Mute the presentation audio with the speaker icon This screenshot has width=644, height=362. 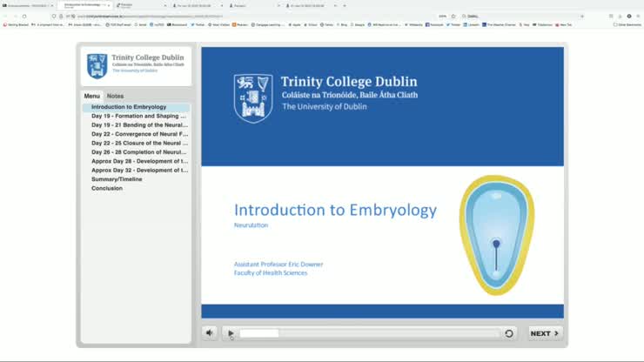click(x=210, y=333)
